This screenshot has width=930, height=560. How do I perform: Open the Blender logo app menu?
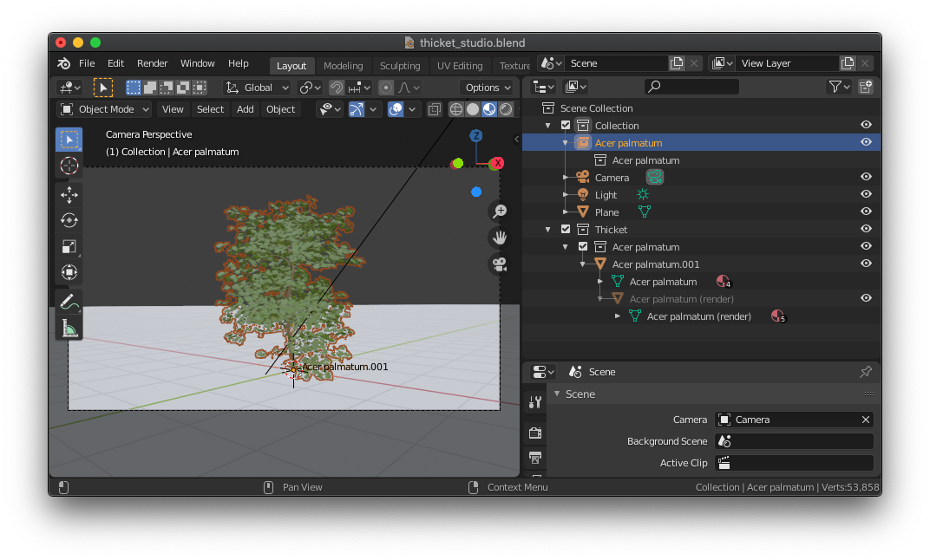[64, 63]
